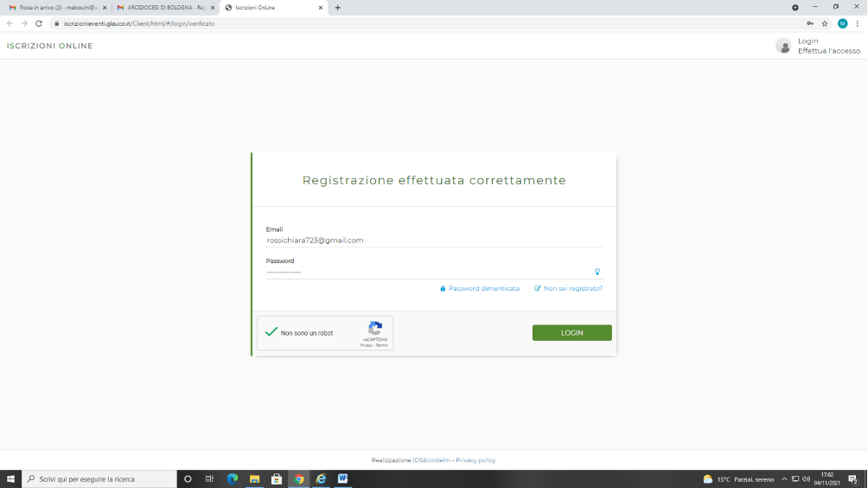Open Microsoft Word from the taskbar
This screenshot has height=488, width=868.
click(x=343, y=478)
